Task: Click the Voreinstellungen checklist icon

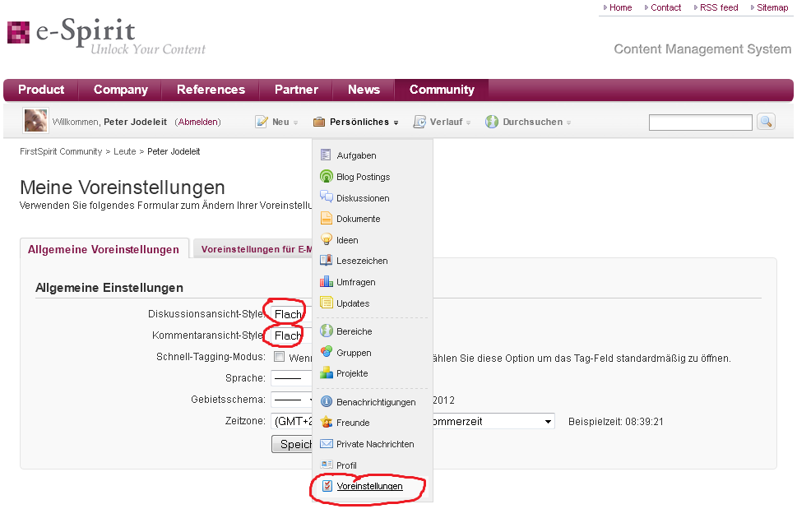Action: 327,486
